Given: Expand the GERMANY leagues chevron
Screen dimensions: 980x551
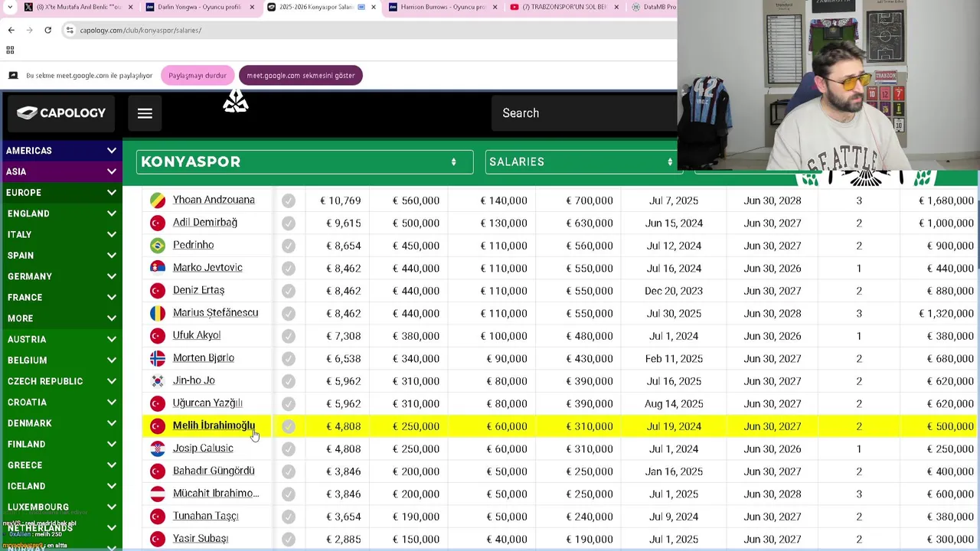Looking at the screenshot, I should click(x=112, y=276).
